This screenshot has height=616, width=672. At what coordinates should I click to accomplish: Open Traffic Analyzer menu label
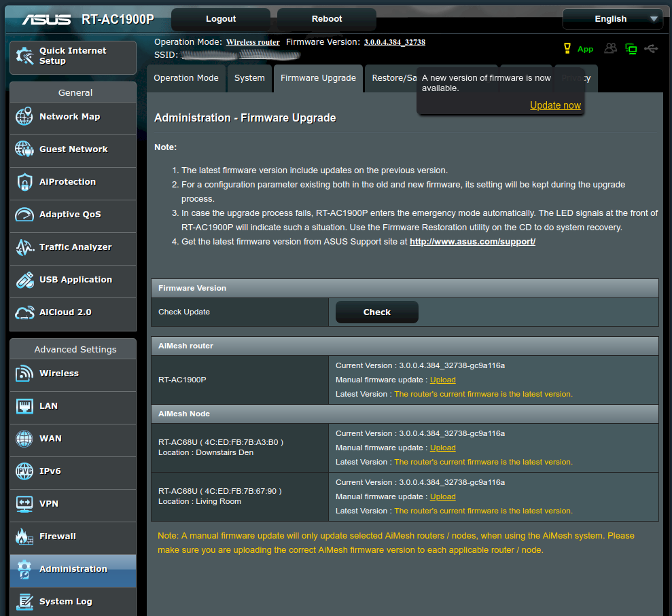[x=75, y=247]
